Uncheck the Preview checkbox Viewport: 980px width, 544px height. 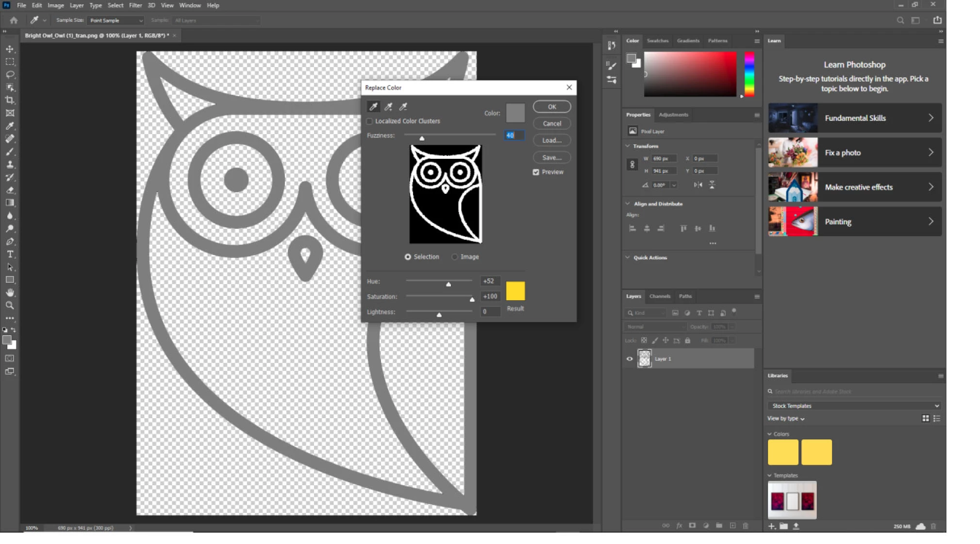pos(536,172)
